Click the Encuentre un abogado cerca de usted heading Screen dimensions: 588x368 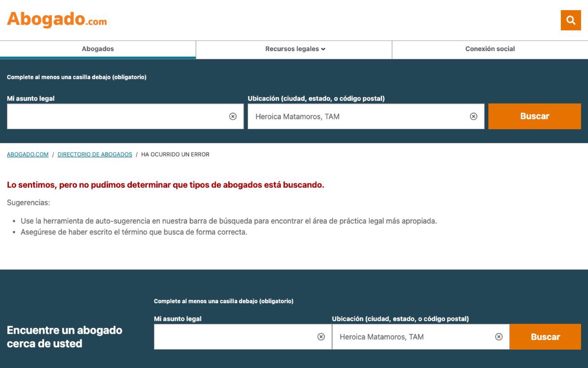(x=65, y=337)
